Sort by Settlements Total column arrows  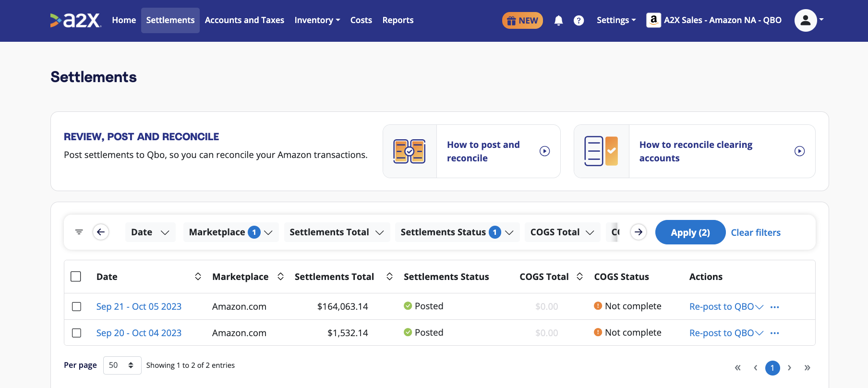(x=390, y=277)
